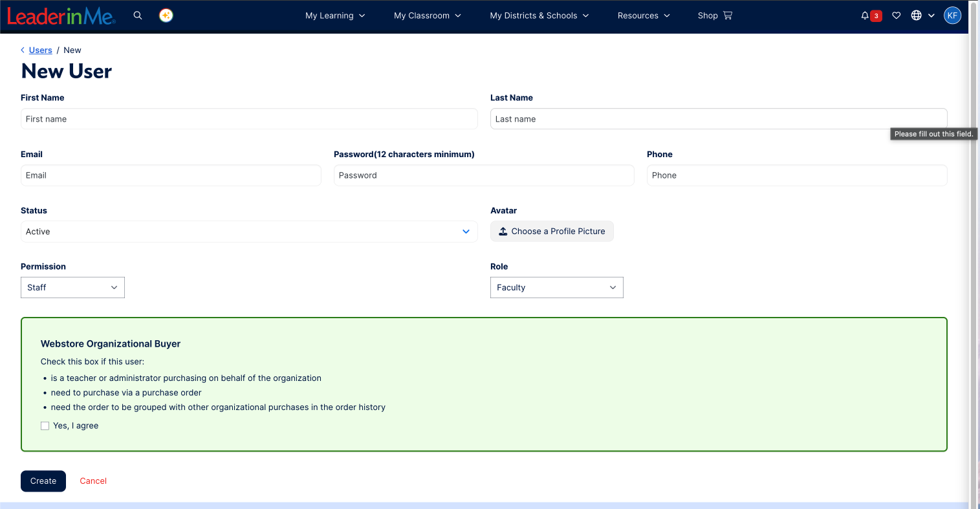Click the Last Name field
980x509 pixels.
(x=719, y=119)
